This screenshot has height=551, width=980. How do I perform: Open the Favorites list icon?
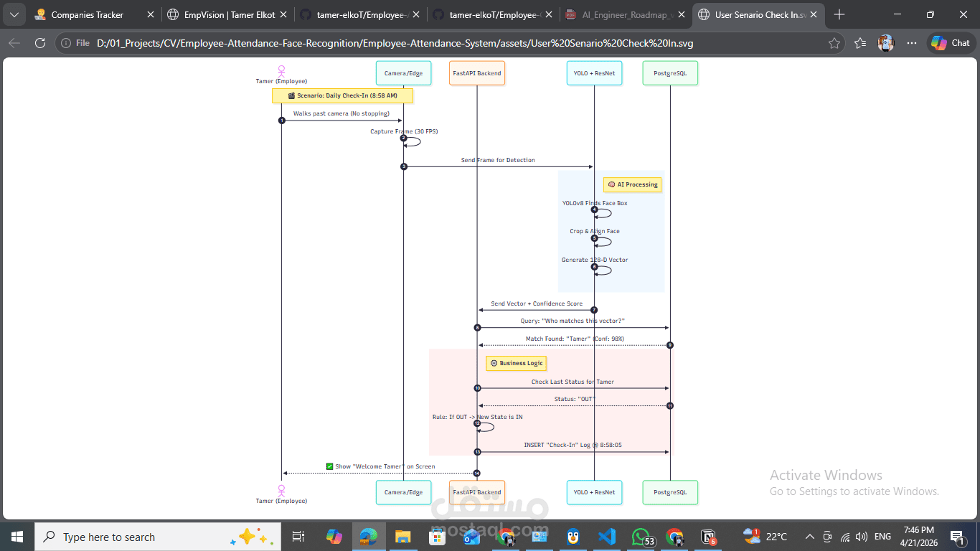(861, 43)
